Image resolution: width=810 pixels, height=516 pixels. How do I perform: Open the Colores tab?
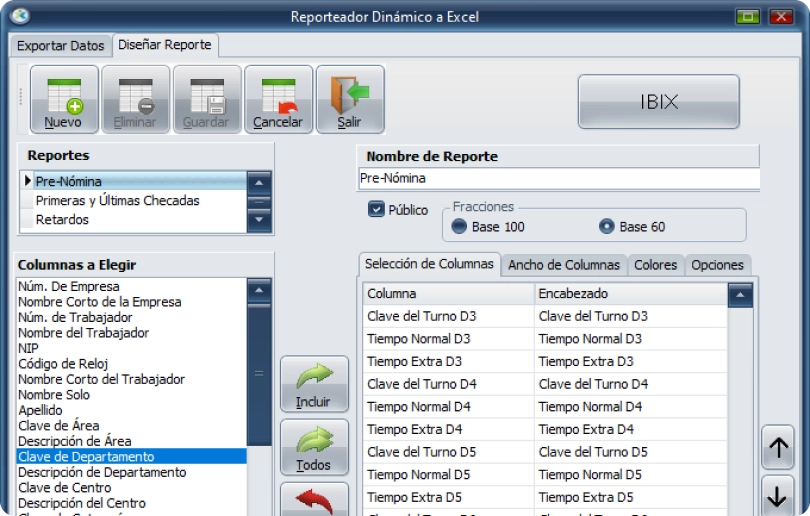pos(655,265)
